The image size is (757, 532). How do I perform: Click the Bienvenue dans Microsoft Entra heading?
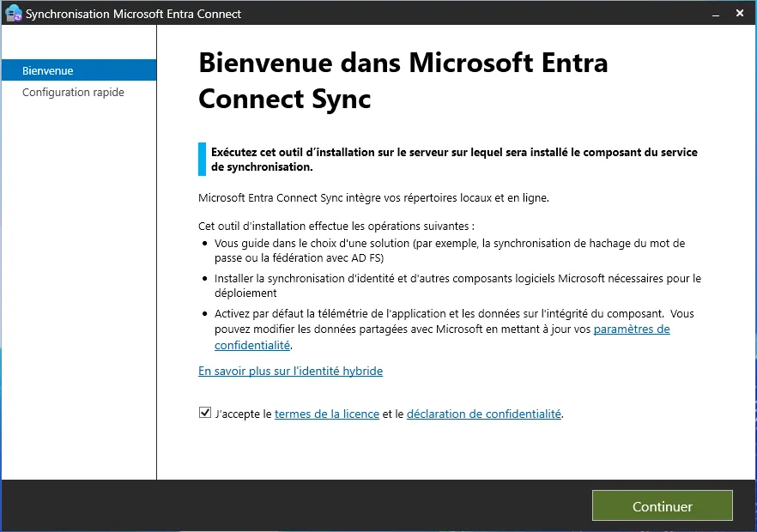coord(403,81)
